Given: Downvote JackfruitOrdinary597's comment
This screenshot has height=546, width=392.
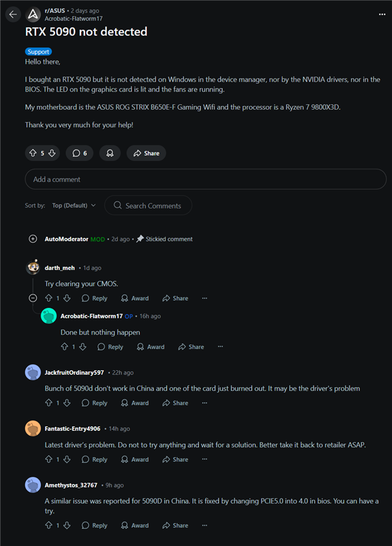Looking at the screenshot, I should pyautogui.click(x=67, y=403).
